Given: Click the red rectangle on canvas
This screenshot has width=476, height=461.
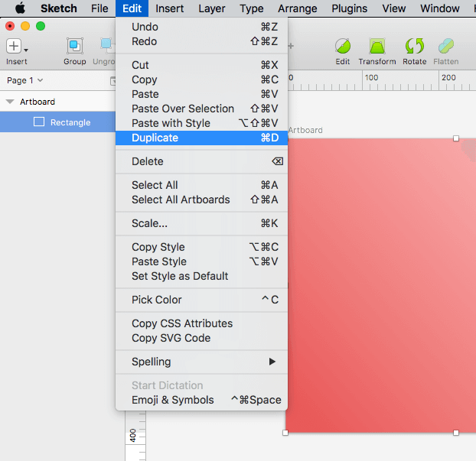Looking at the screenshot, I should pyautogui.click(x=380, y=285).
